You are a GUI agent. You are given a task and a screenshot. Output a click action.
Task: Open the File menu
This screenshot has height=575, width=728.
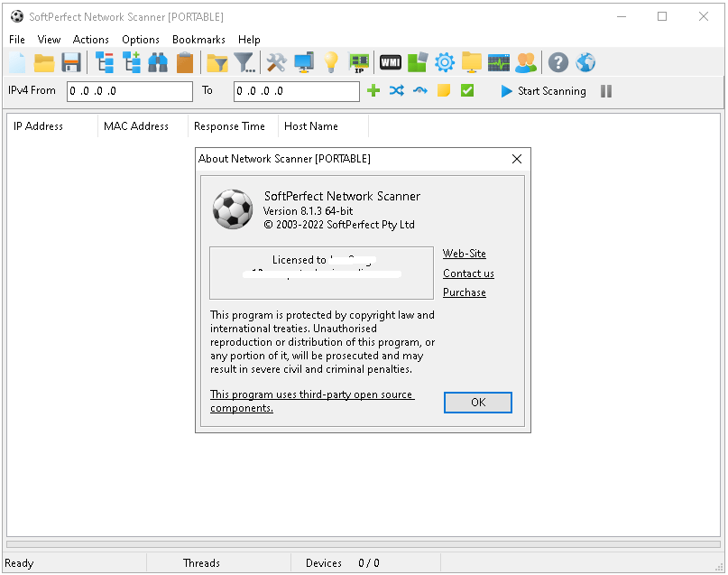pos(17,40)
